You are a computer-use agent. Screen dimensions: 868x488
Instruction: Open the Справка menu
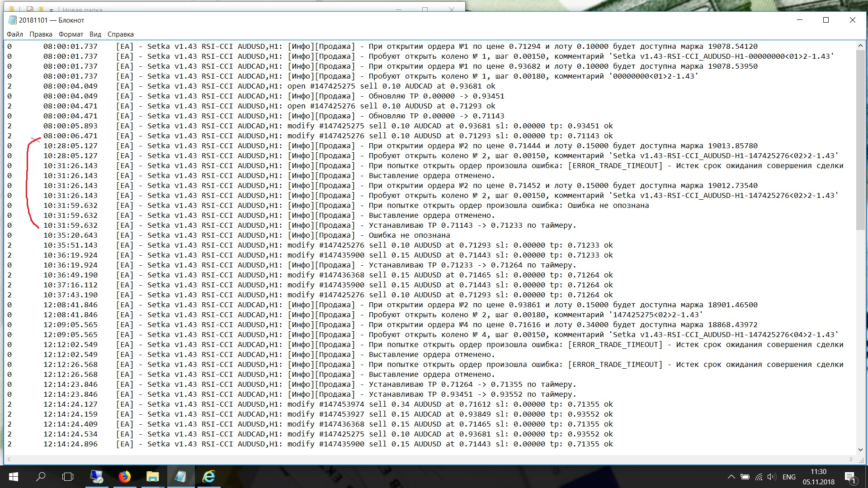(x=121, y=34)
